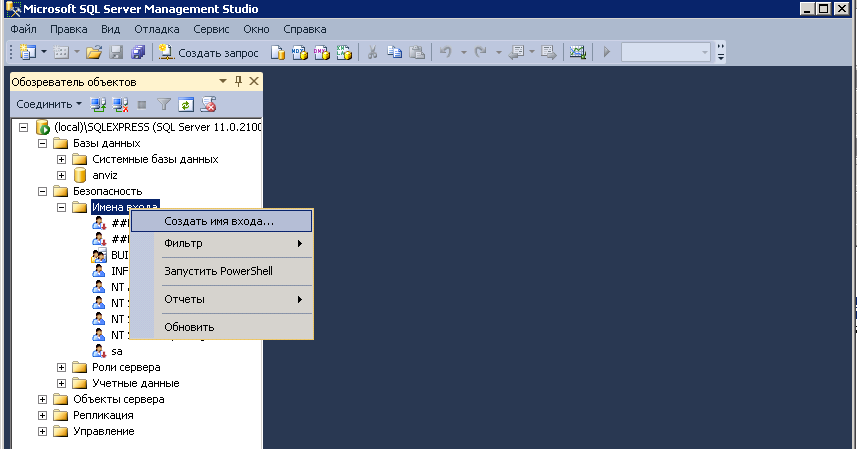Choose Создать имя входа... in context menu
Viewport: 857px width, 449px height.
coord(221,221)
